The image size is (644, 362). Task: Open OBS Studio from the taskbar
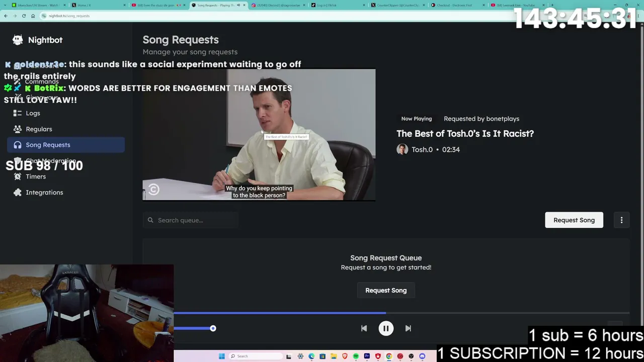click(411, 356)
